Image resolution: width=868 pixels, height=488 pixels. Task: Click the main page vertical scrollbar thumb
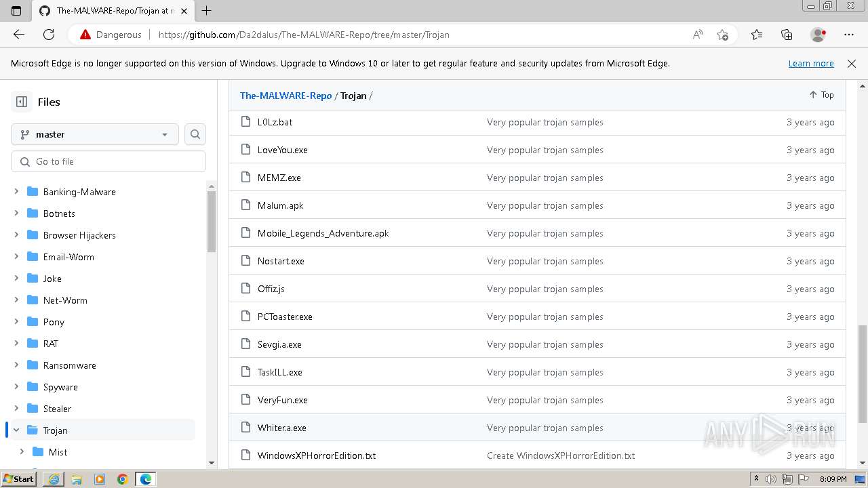click(x=863, y=373)
